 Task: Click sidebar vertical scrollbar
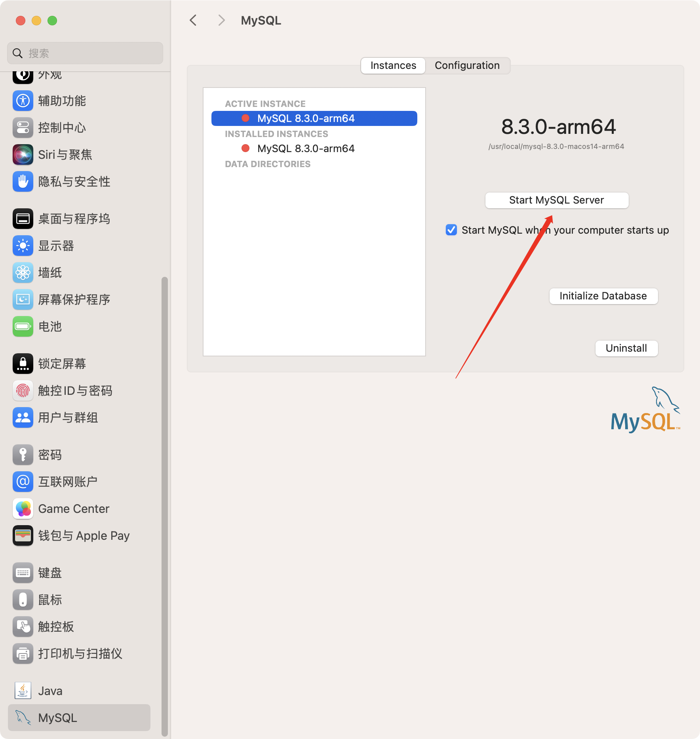click(165, 507)
